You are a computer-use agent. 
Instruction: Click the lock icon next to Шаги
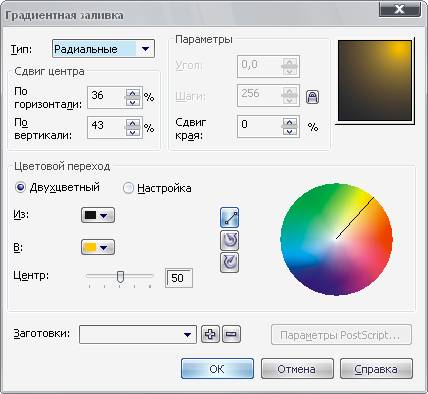click(x=312, y=97)
